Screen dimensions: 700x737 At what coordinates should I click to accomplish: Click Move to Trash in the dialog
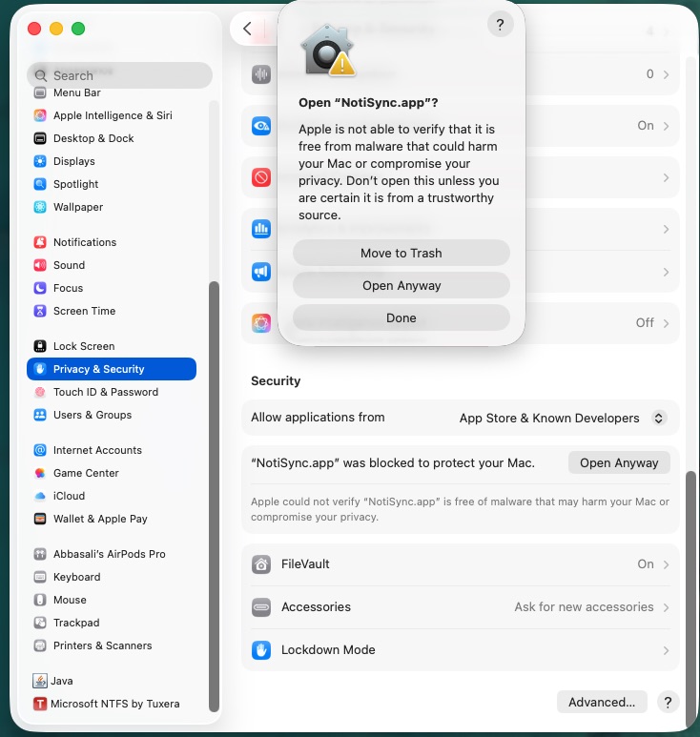pyautogui.click(x=401, y=253)
